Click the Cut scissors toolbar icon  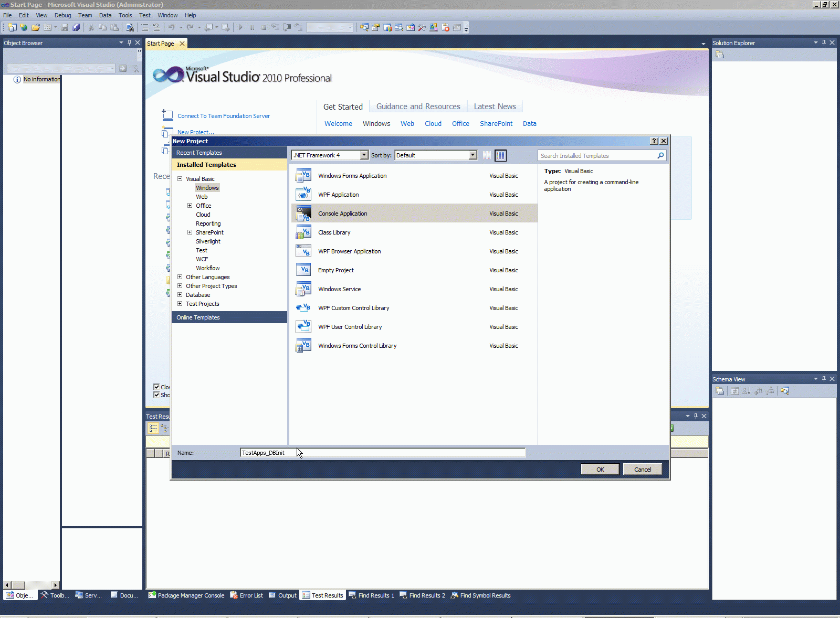tap(91, 27)
